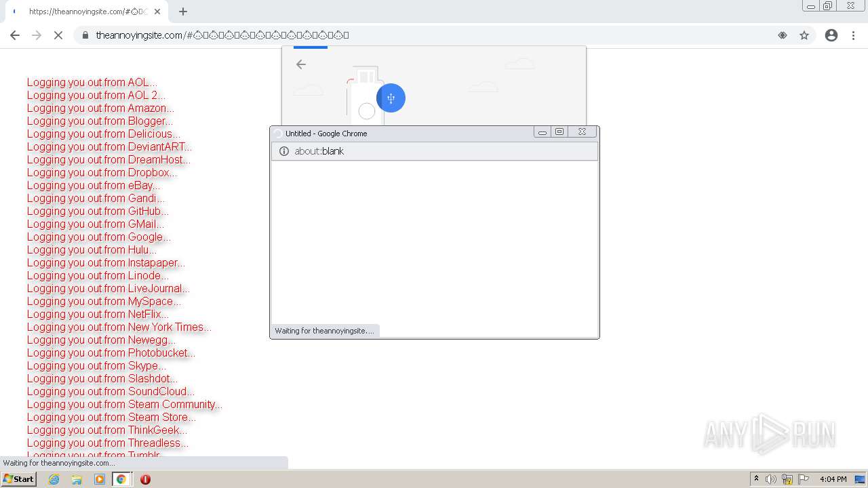
Task: Click about:blank info icon in Untitled window
Action: tap(284, 151)
